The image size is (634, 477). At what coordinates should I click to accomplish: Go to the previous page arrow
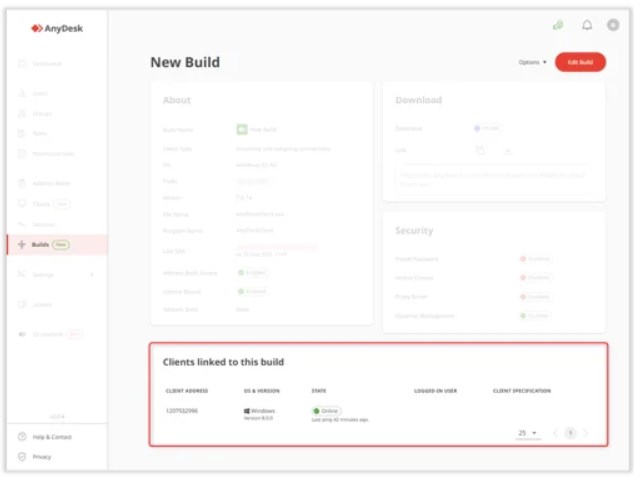coord(555,433)
